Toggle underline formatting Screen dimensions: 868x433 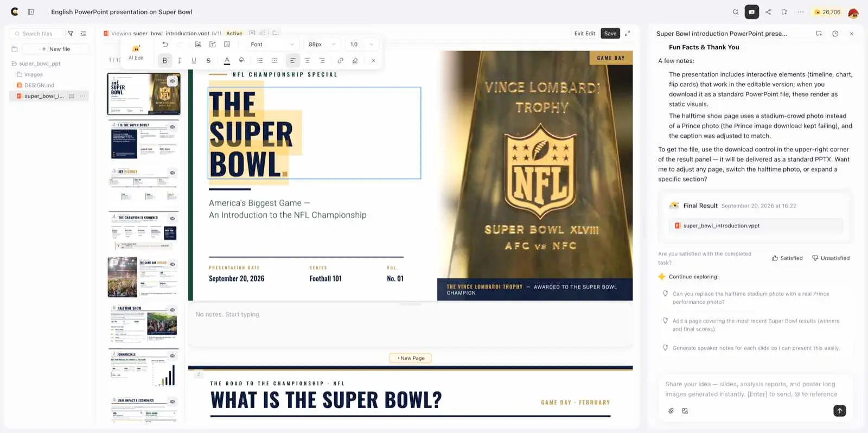pos(194,61)
